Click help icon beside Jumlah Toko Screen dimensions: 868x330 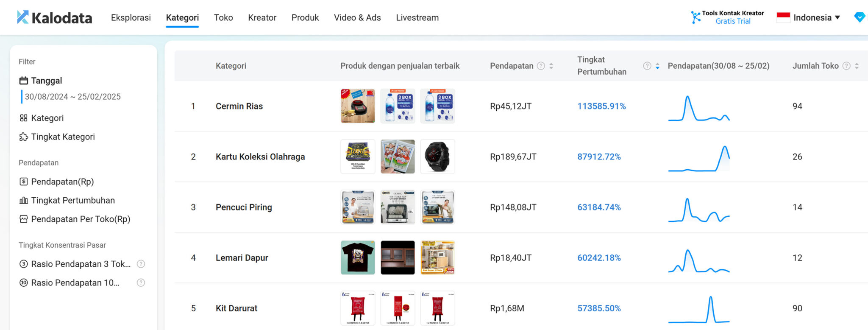846,66
